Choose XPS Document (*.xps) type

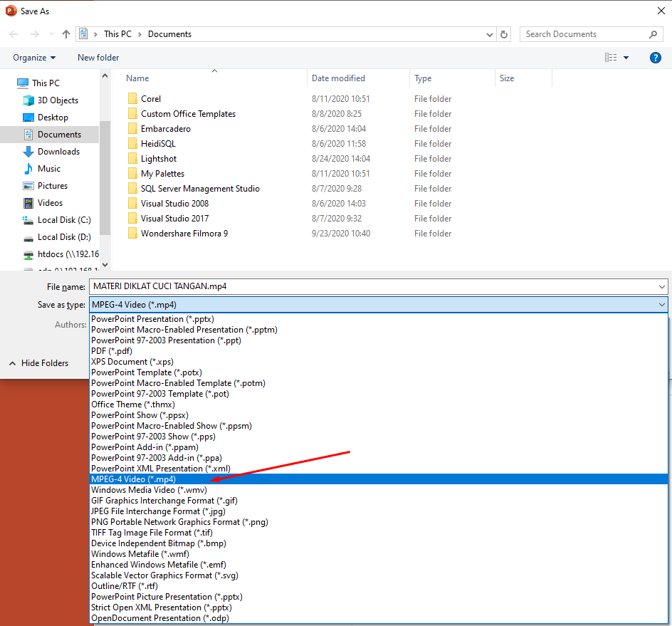[379, 362]
